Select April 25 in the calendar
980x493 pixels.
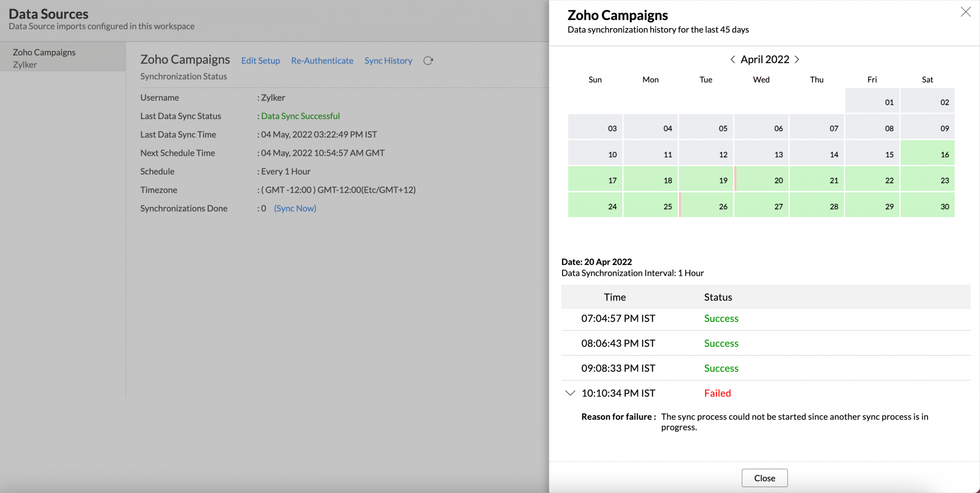[651, 206]
